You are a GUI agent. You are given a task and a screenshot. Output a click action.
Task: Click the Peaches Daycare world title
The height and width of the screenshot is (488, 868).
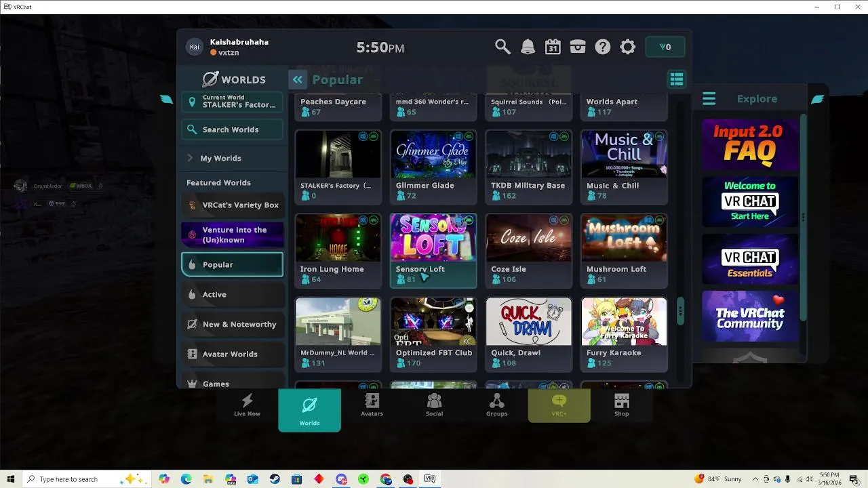tap(333, 102)
